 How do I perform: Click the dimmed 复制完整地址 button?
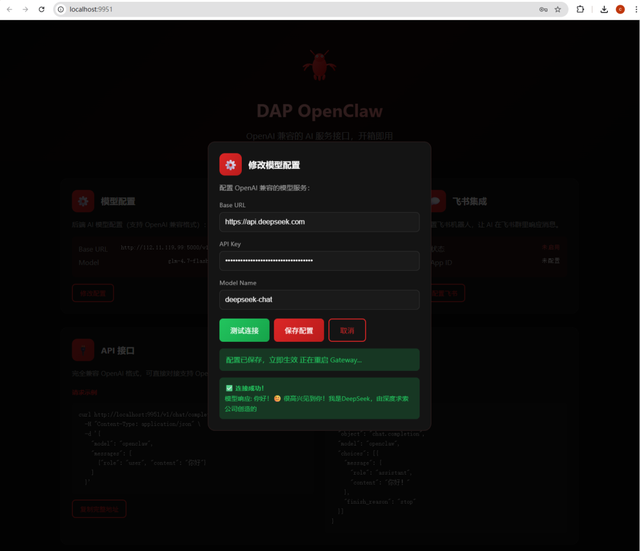point(99,509)
